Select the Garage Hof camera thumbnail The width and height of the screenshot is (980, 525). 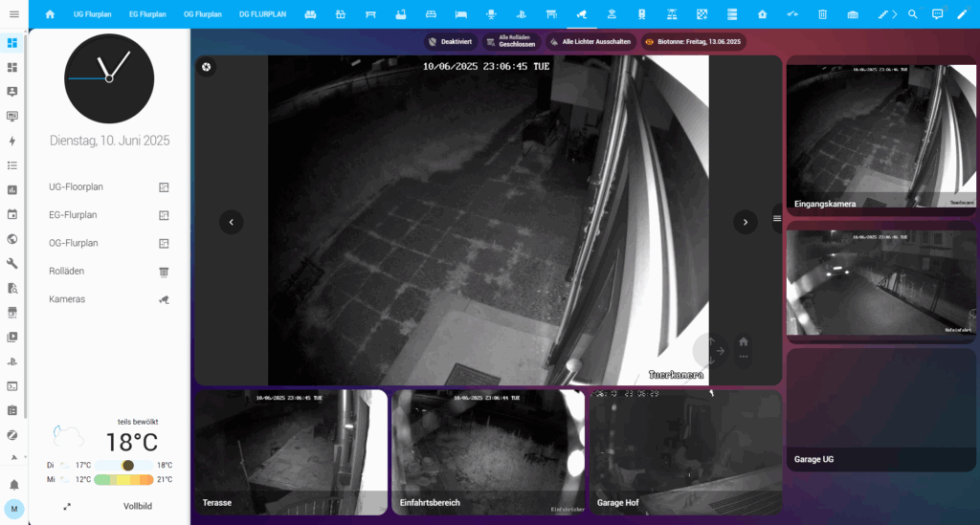pos(685,452)
